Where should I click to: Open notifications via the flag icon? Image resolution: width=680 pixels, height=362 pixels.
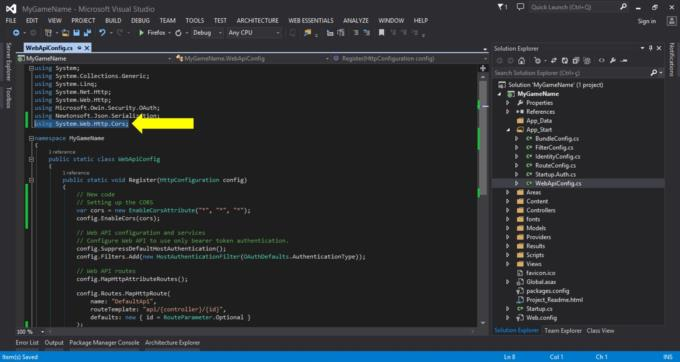tap(502, 7)
